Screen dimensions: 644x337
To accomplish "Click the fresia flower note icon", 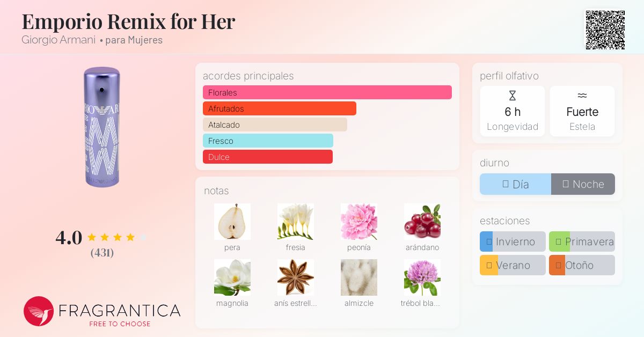I will 296,222.
